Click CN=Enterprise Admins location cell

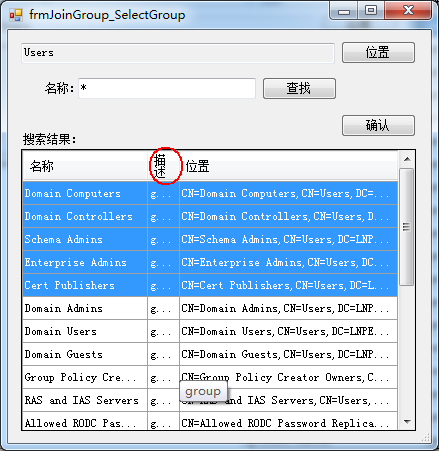point(288,262)
